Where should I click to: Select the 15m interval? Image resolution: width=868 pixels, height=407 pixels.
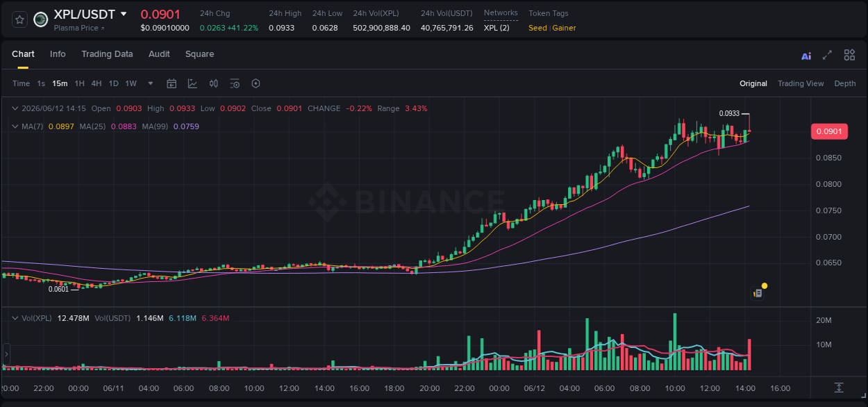coord(60,83)
